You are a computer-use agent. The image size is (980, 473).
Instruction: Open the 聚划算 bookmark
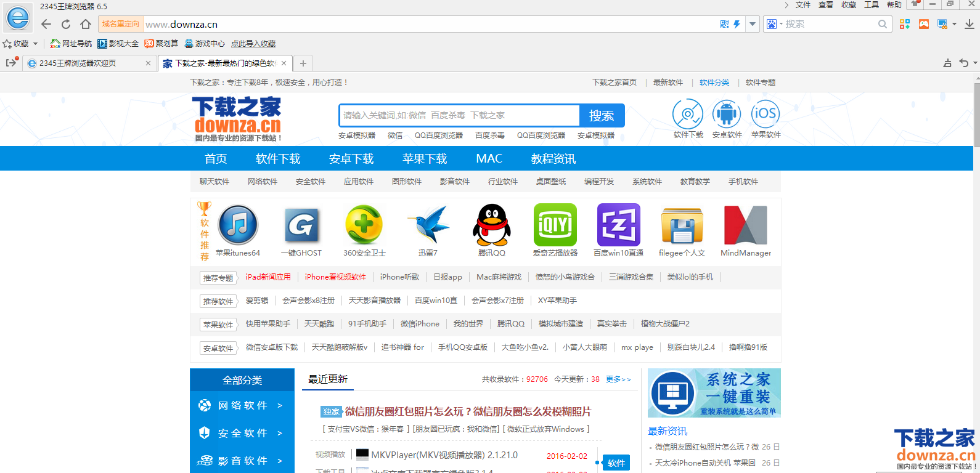(161, 44)
